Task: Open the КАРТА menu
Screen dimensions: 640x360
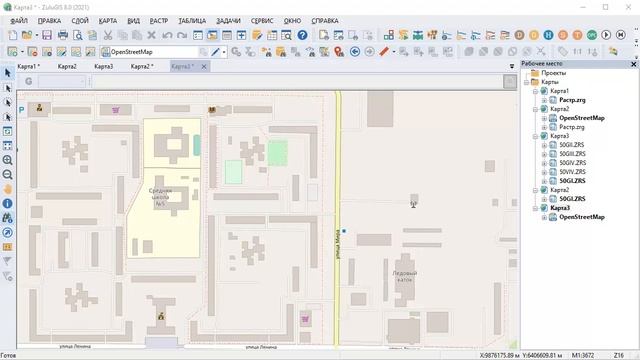Action: [108, 20]
